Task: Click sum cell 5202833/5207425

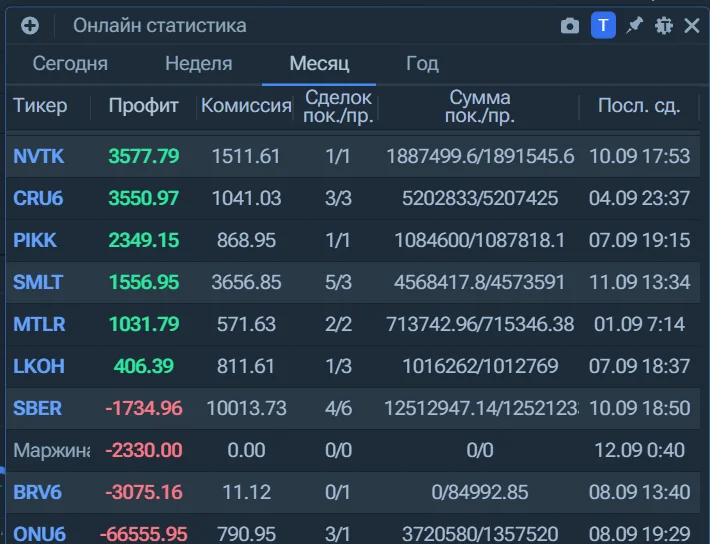Action: (x=480, y=198)
